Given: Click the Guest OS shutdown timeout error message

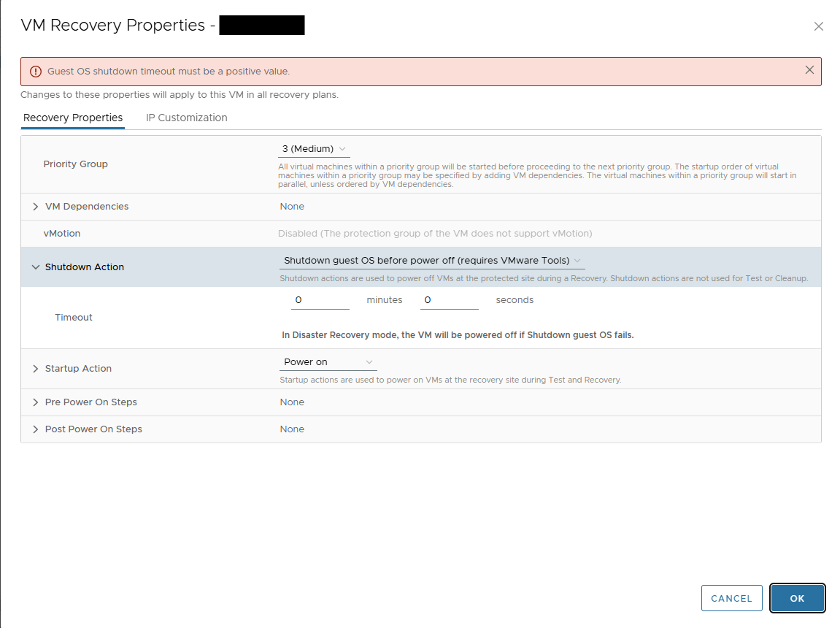Looking at the screenshot, I should (x=169, y=72).
